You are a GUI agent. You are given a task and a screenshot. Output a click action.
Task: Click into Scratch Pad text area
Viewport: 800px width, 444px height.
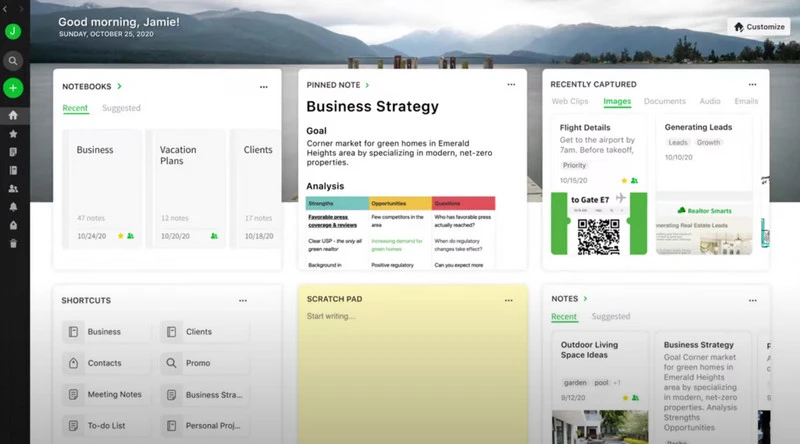[413, 378]
